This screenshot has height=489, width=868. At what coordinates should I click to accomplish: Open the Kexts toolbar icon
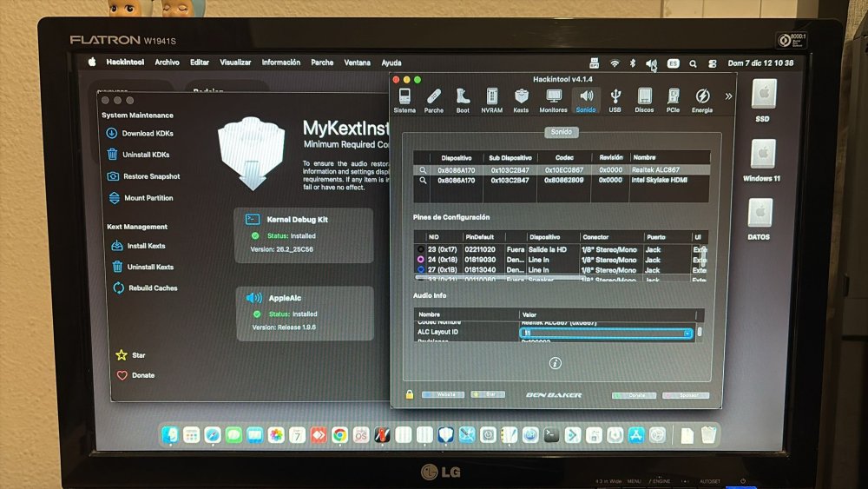click(x=521, y=100)
